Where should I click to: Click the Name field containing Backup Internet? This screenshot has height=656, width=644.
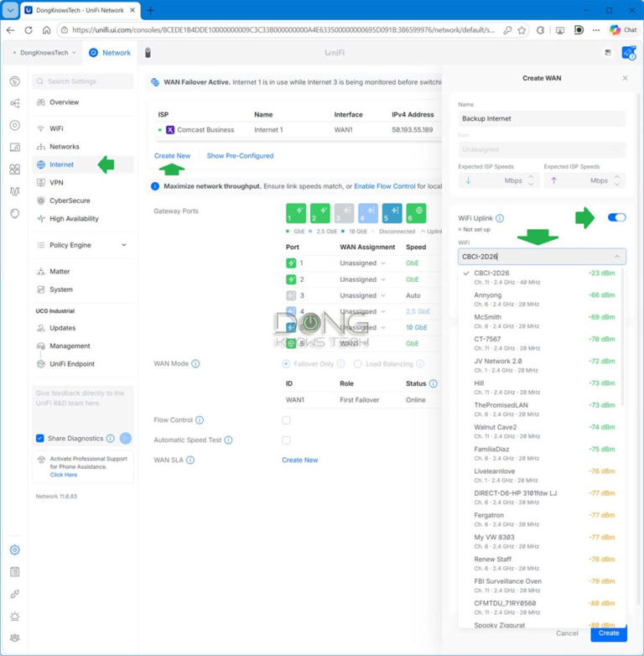pos(542,119)
